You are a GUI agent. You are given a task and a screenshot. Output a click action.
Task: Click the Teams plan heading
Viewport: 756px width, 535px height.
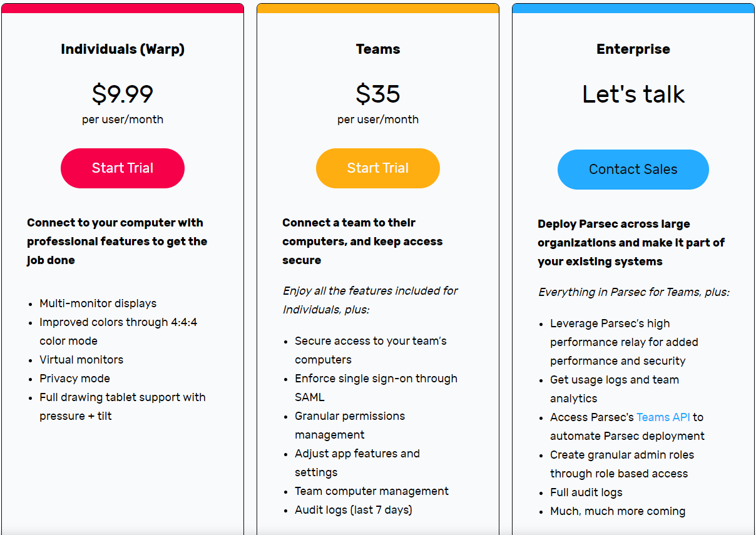[x=378, y=49]
